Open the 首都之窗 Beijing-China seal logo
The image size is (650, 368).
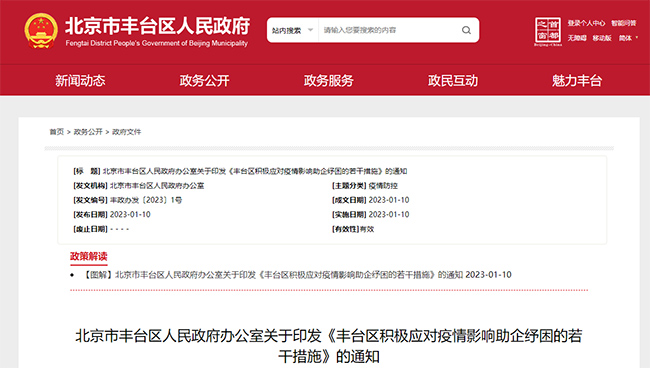(x=548, y=31)
